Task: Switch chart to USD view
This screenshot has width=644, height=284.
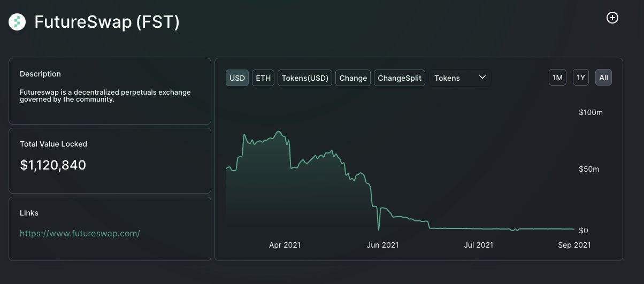Action: tap(237, 78)
